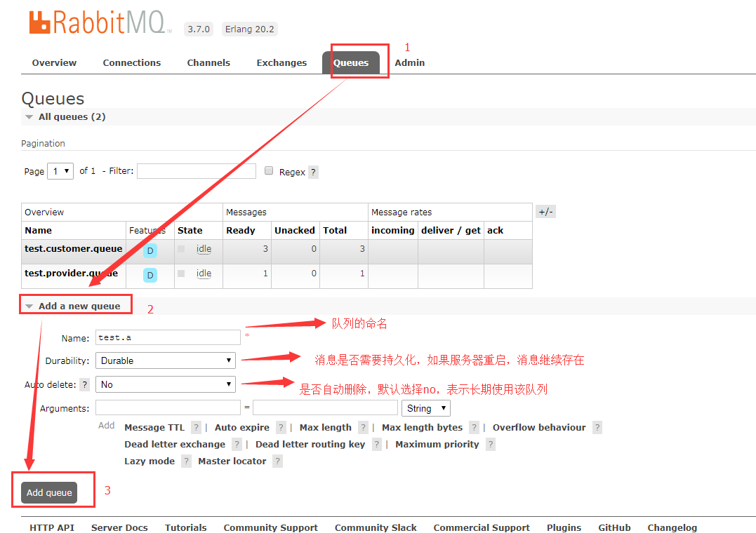Switch to the Overview tab
The image size is (756, 533).
coord(54,62)
